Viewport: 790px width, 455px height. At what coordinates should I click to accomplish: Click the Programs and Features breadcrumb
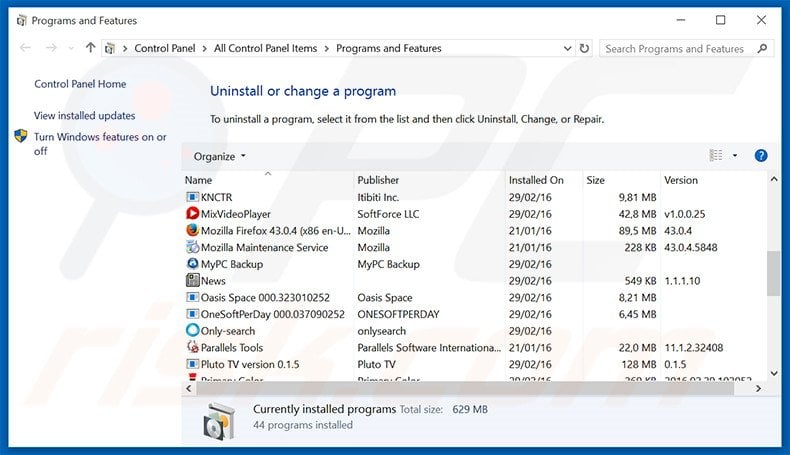click(388, 48)
